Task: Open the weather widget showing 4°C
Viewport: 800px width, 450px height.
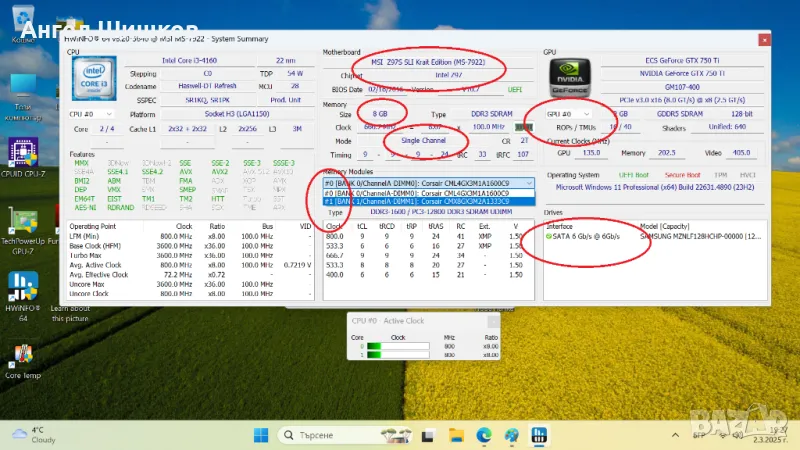Action: [30, 434]
